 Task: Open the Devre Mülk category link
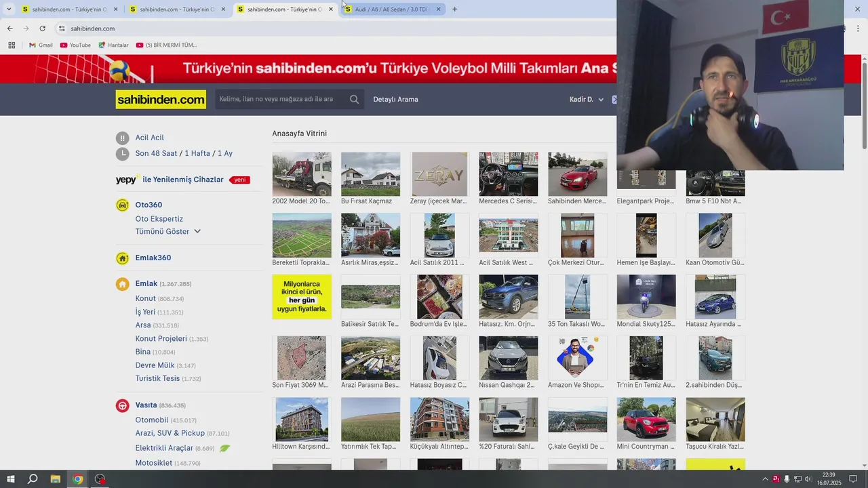pos(155,365)
